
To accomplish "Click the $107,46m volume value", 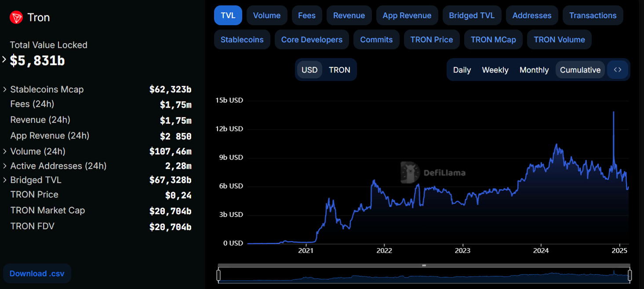I will click(x=170, y=152).
